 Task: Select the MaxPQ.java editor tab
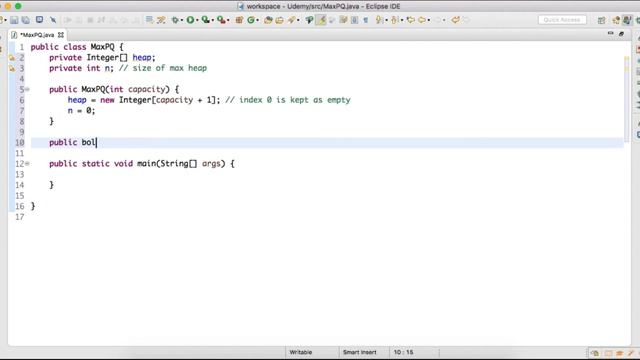(37, 35)
